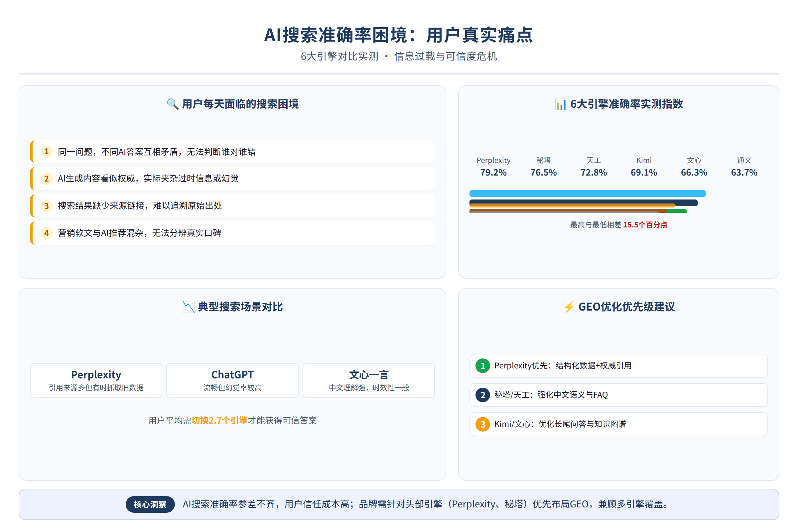Click the Perplexity优先：结构化数据+权威引用 item
798x532 pixels.
coord(618,366)
